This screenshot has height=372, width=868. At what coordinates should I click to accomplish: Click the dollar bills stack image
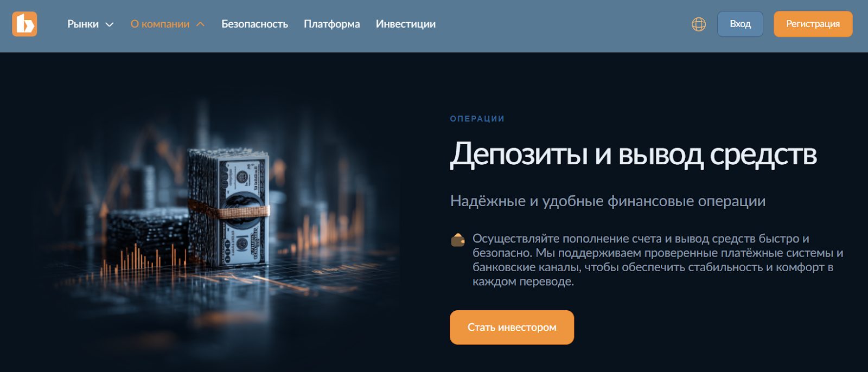click(229, 208)
